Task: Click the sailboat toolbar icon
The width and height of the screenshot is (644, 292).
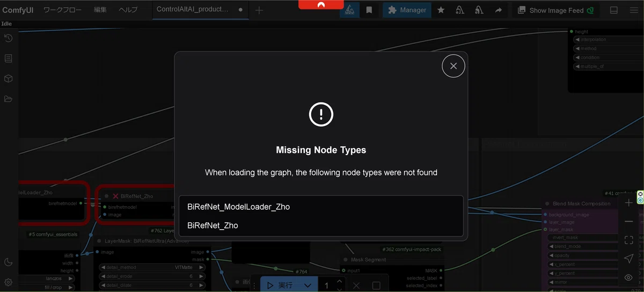Action: (x=349, y=10)
